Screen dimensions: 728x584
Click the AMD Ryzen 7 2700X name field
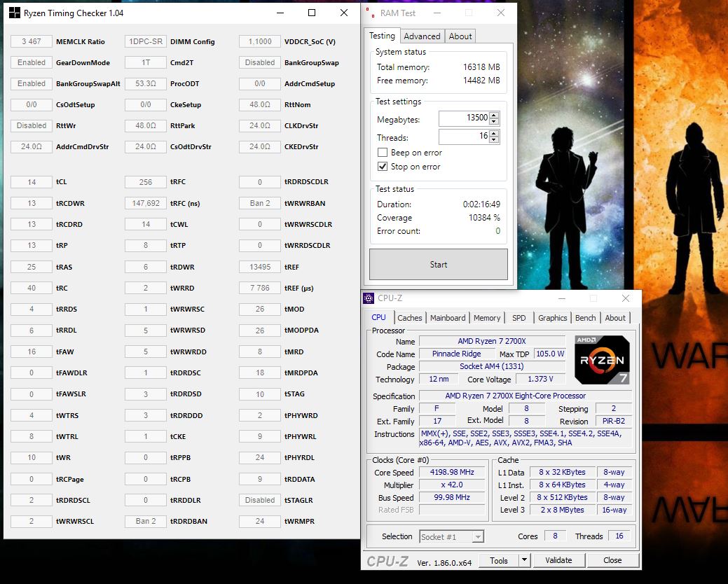492,341
